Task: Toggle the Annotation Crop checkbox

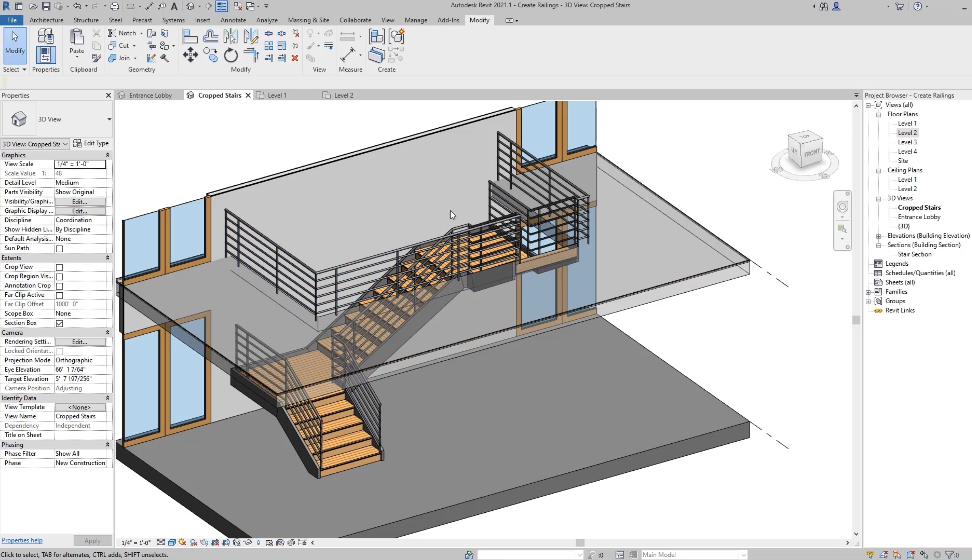Action: tap(59, 286)
